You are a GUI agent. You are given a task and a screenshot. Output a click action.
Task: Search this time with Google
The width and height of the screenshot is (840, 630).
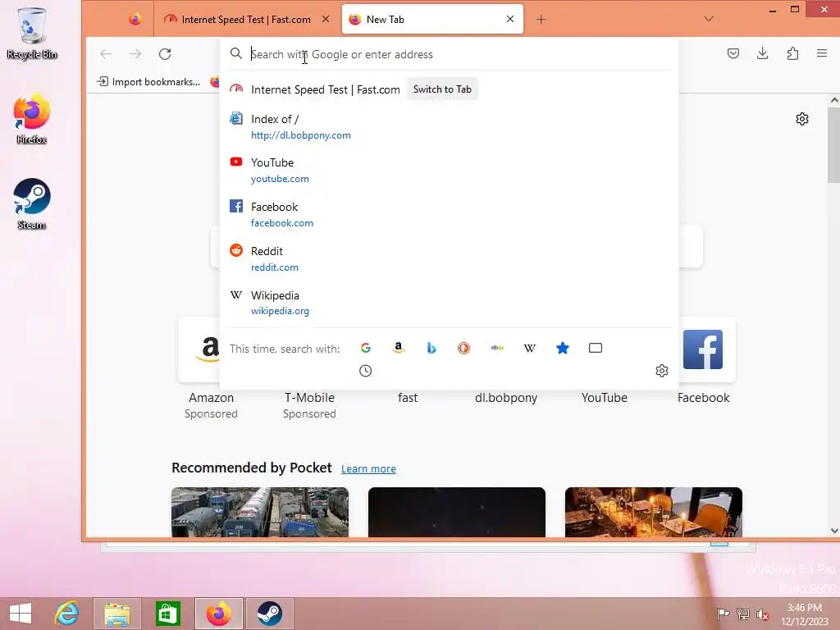click(x=365, y=348)
